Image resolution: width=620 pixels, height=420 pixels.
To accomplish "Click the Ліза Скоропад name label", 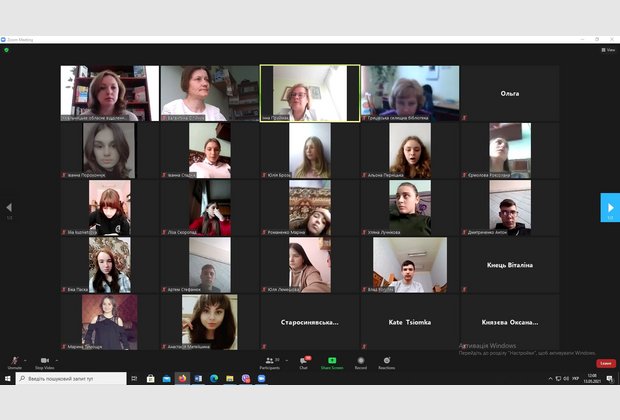I will [182, 232].
